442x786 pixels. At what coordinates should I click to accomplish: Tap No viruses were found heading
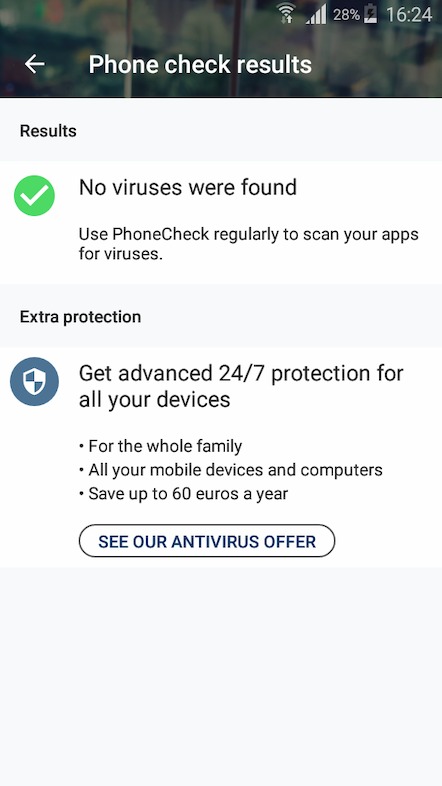pos(188,187)
